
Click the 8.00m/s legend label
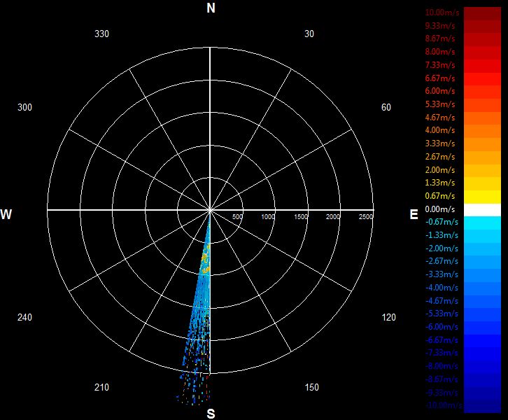[x=440, y=52]
